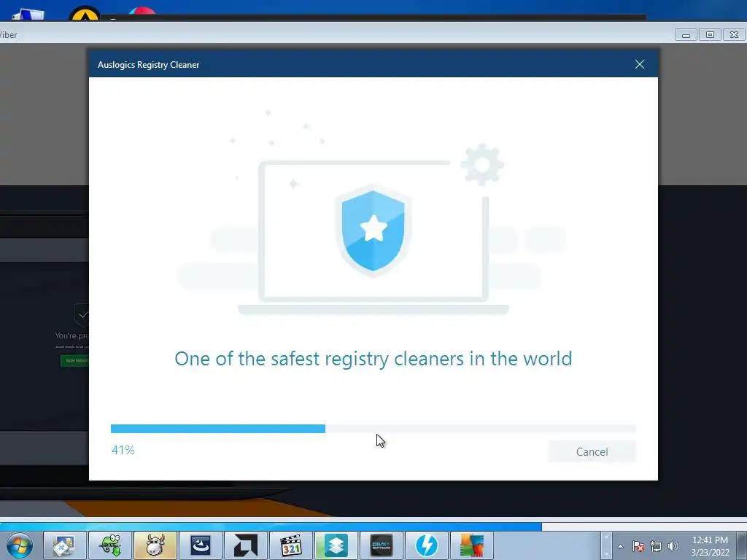The width and height of the screenshot is (747, 560).
Task: Click the blue shield star illustration
Action: [373, 230]
